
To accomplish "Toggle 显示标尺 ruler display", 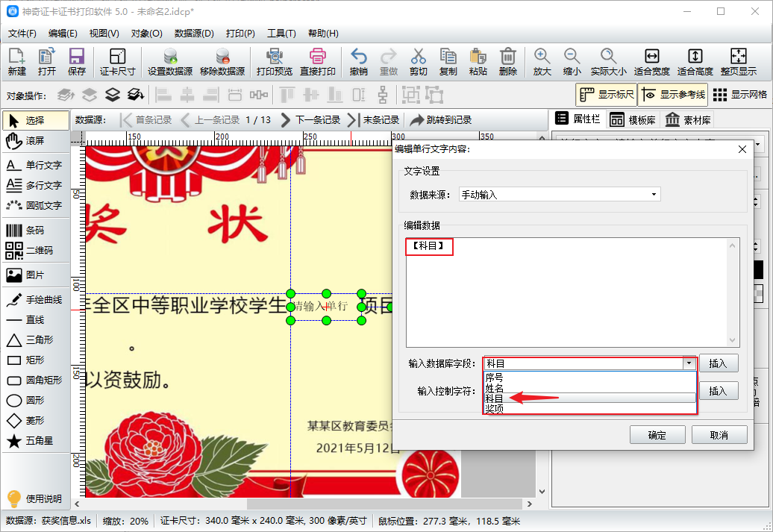I will coord(607,95).
